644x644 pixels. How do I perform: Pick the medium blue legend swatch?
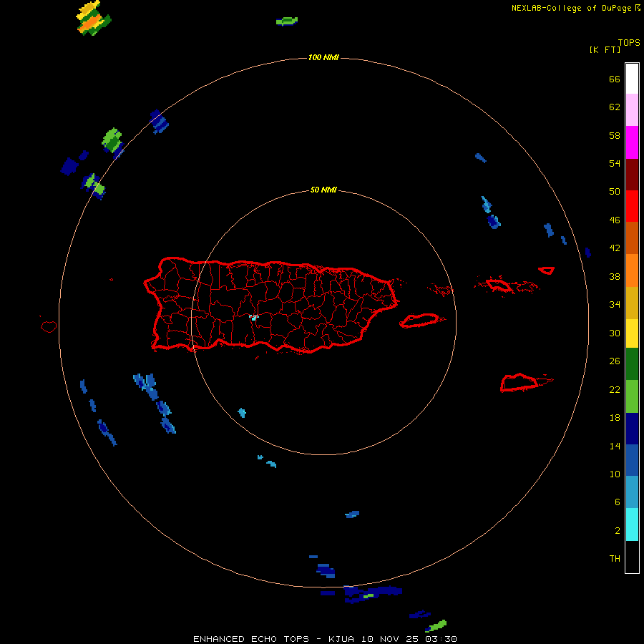point(632,460)
